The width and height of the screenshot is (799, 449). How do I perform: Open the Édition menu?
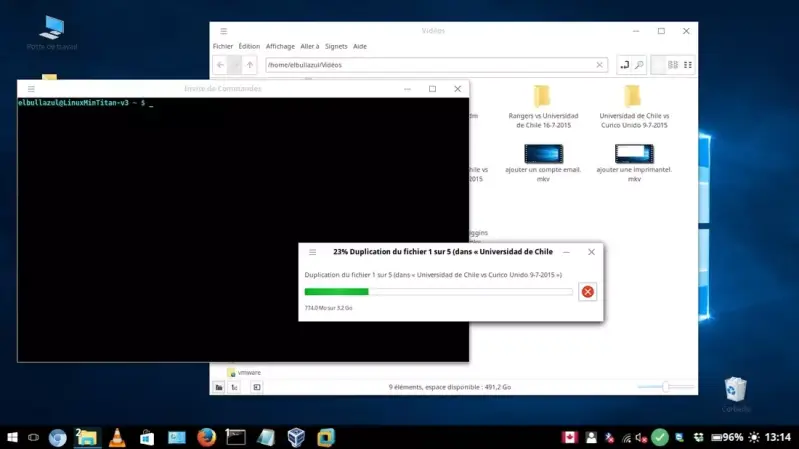249,46
